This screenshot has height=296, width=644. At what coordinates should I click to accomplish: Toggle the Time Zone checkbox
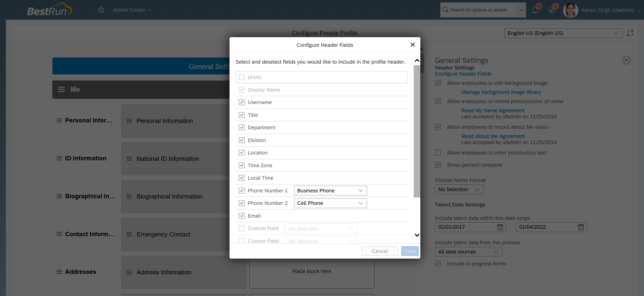click(x=242, y=165)
